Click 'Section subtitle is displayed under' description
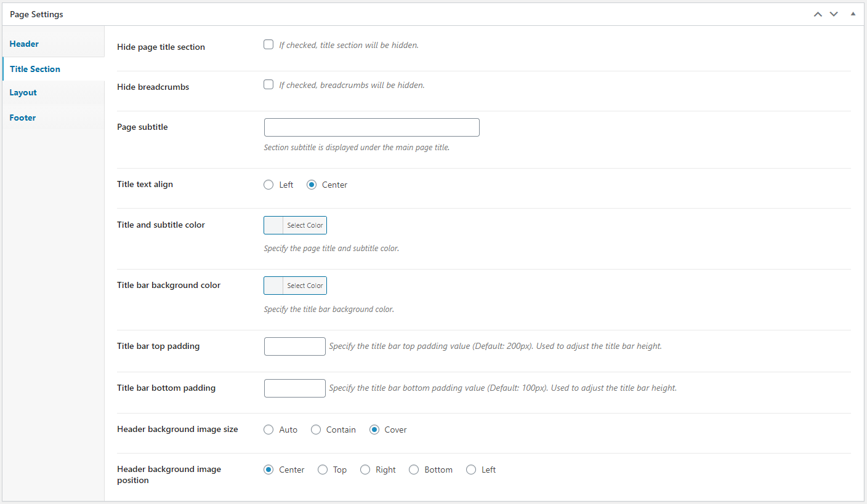 coord(357,148)
